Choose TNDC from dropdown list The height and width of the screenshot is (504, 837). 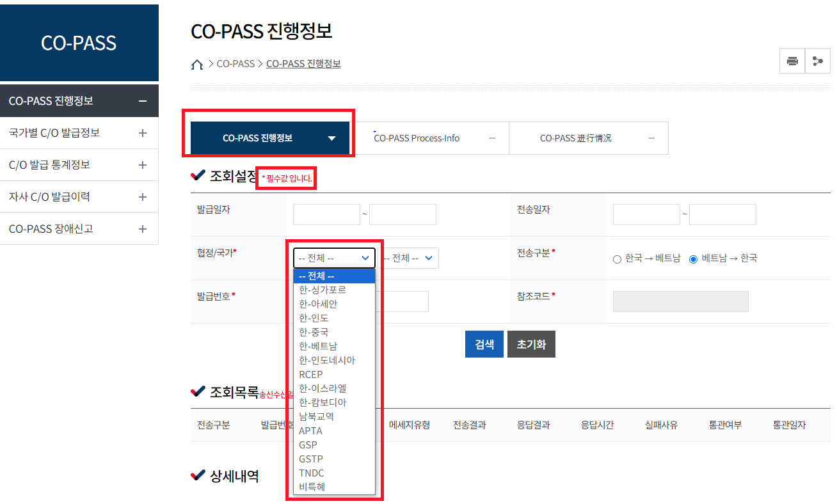334,473
